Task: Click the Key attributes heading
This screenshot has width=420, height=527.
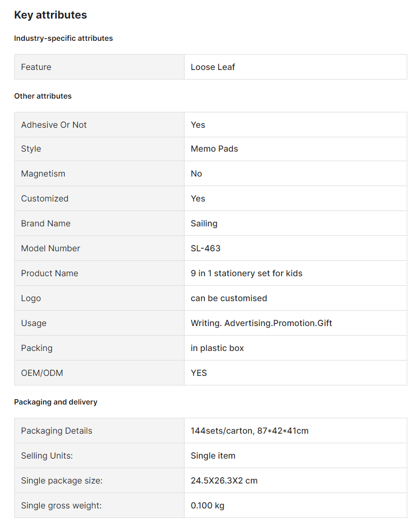Action: 50,15
